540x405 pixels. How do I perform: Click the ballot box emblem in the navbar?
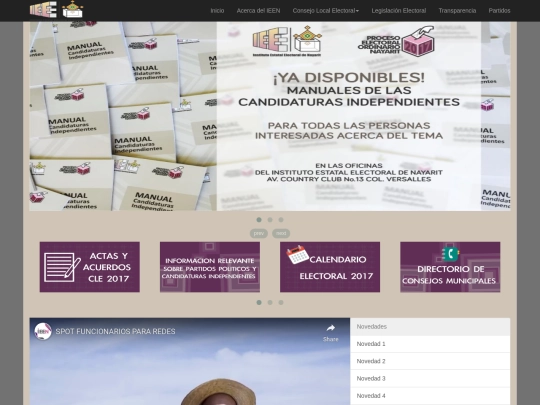pos(72,10)
